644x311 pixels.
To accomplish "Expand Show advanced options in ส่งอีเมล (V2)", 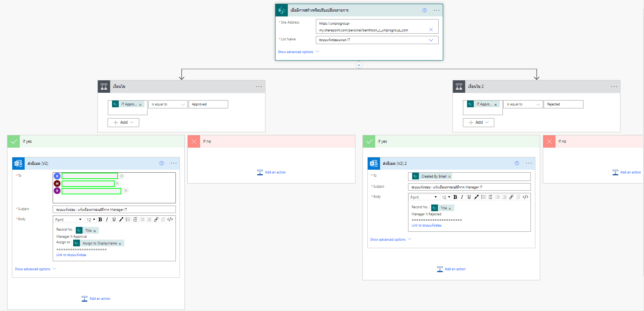I will coord(35,269).
